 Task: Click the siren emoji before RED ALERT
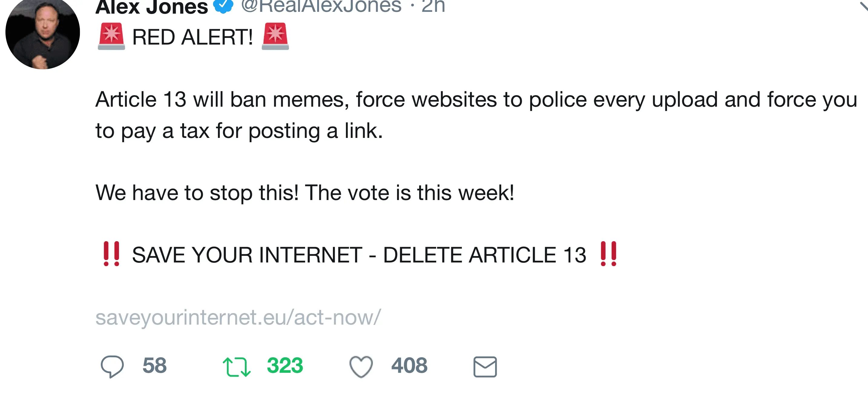click(111, 36)
